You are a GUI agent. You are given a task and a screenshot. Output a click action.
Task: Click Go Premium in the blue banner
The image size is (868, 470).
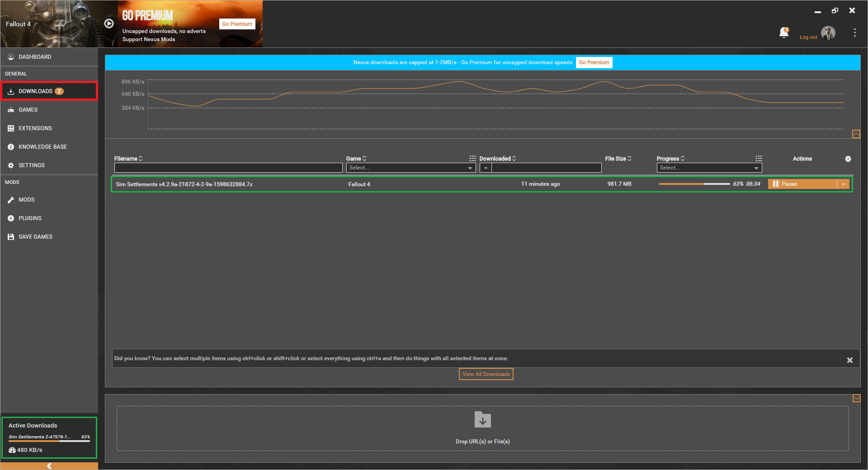[594, 62]
